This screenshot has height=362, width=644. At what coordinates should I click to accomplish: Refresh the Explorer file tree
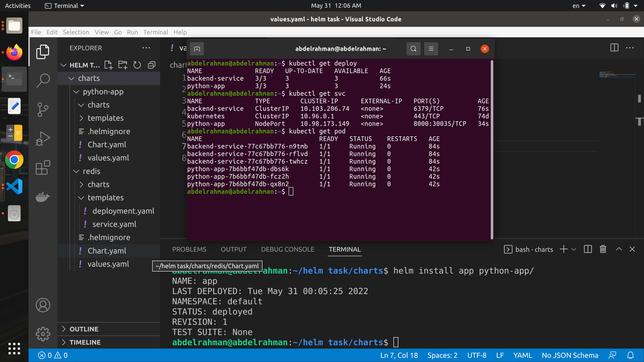(x=137, y=65)
